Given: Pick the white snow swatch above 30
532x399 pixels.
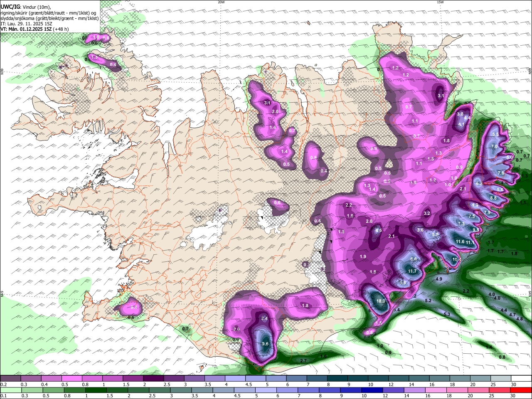Looking at the screenshot, I should coord(521,379).
